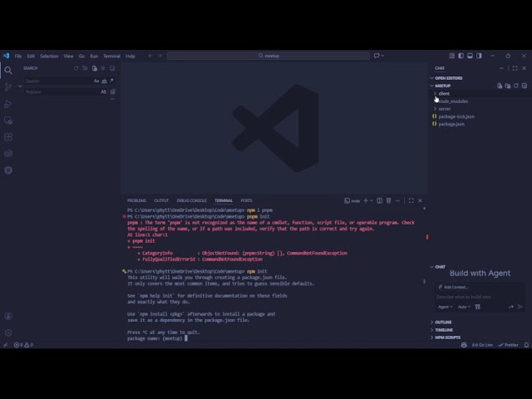532x399 pixels.
Task: Add a new terminal with plus icon
Action: click(366, 200)
